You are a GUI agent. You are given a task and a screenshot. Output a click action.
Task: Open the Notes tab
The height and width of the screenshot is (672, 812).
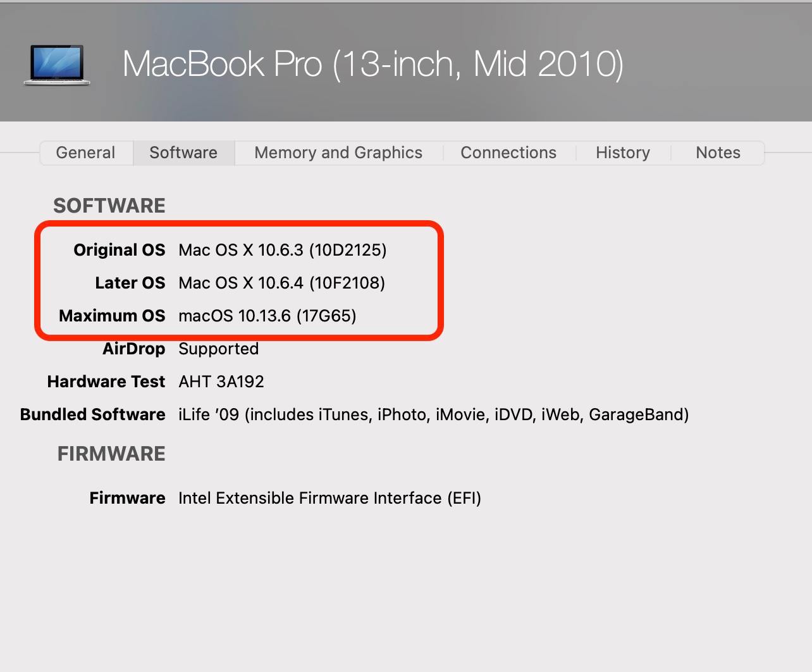click(718, 152)
